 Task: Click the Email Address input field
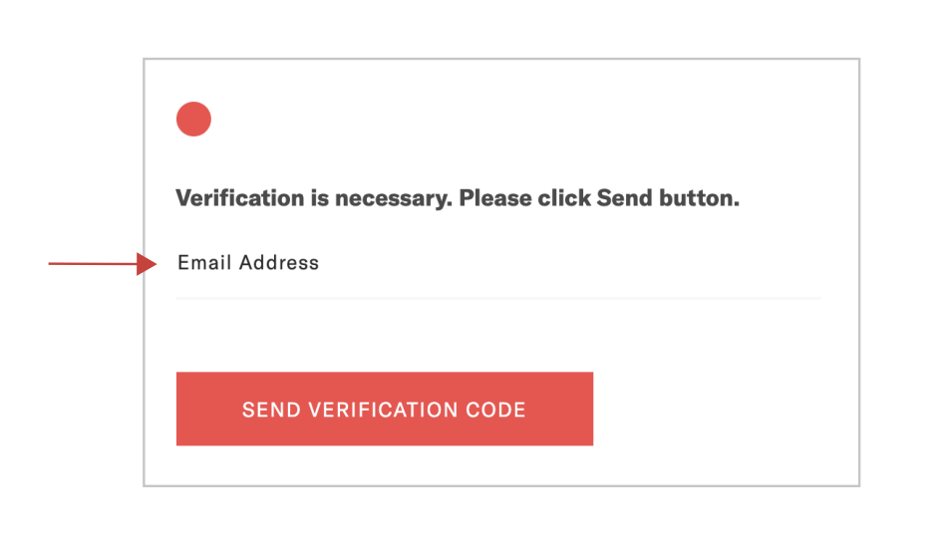498,270
